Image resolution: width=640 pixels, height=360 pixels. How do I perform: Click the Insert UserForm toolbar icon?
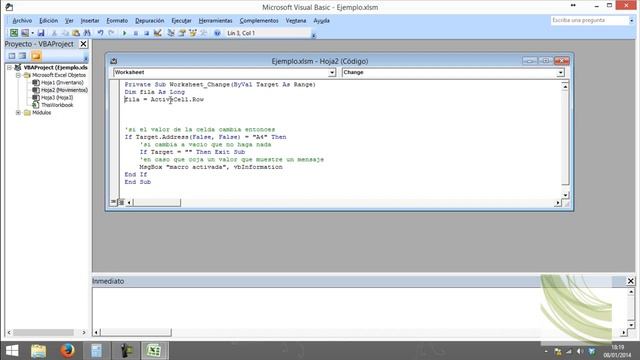click(x=25, y=33)
